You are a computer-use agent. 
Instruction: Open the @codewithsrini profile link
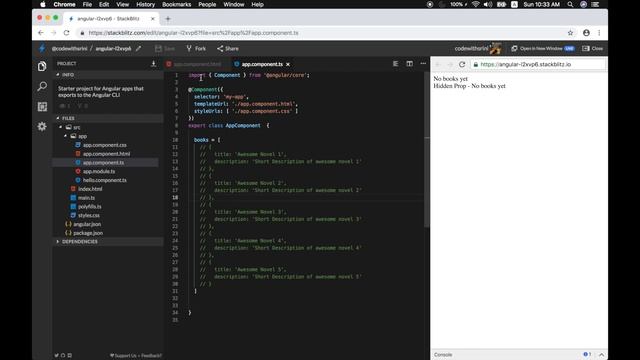coord(69,49)
